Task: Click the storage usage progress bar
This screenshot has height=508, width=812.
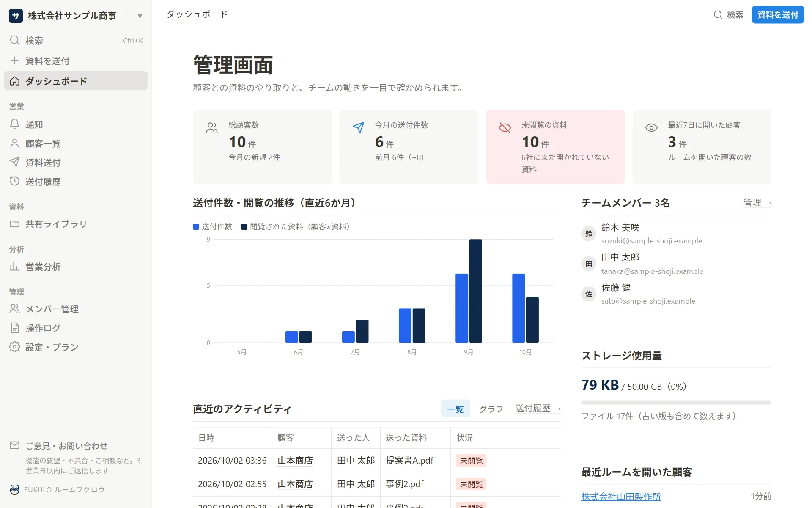Action: coord(676,403)
